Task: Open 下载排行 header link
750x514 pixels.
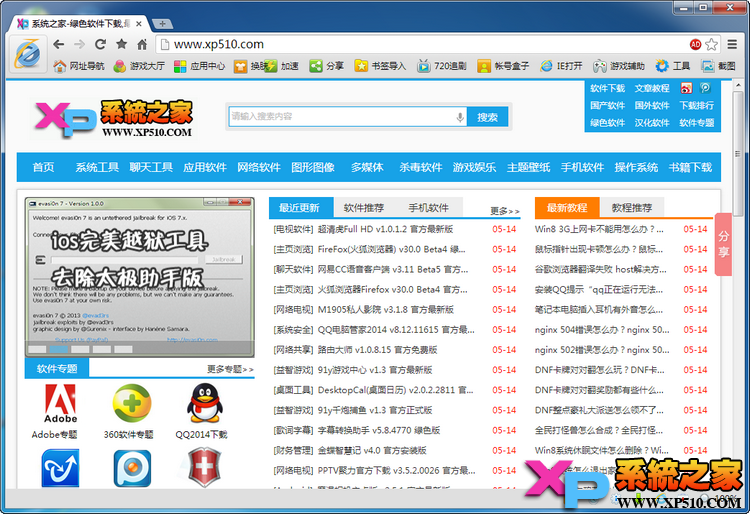Action: pos(697,105)
